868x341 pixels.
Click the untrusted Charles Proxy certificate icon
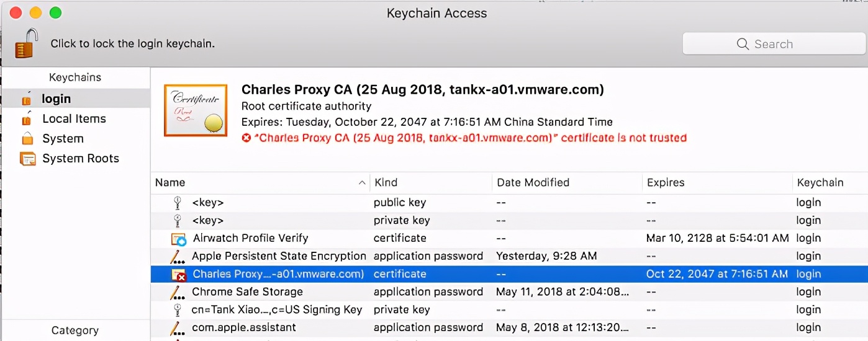(179, 275)
